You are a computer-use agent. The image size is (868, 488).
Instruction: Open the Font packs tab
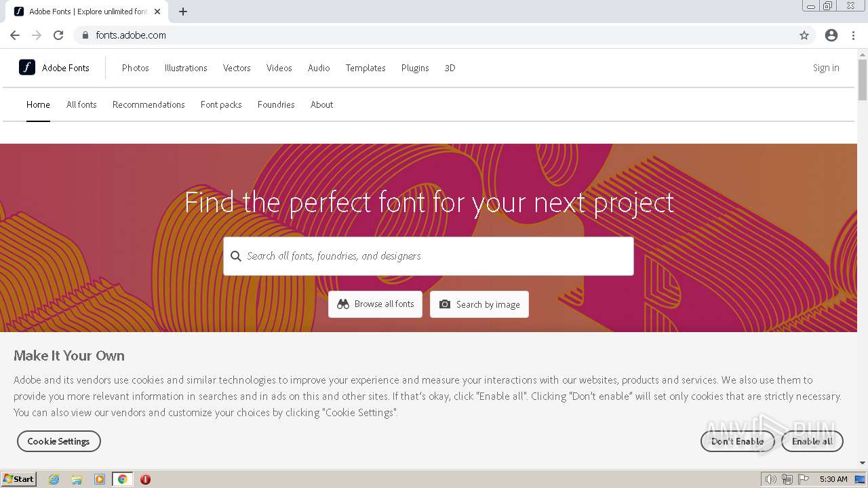pyautogui.click(x=221, y=104)
